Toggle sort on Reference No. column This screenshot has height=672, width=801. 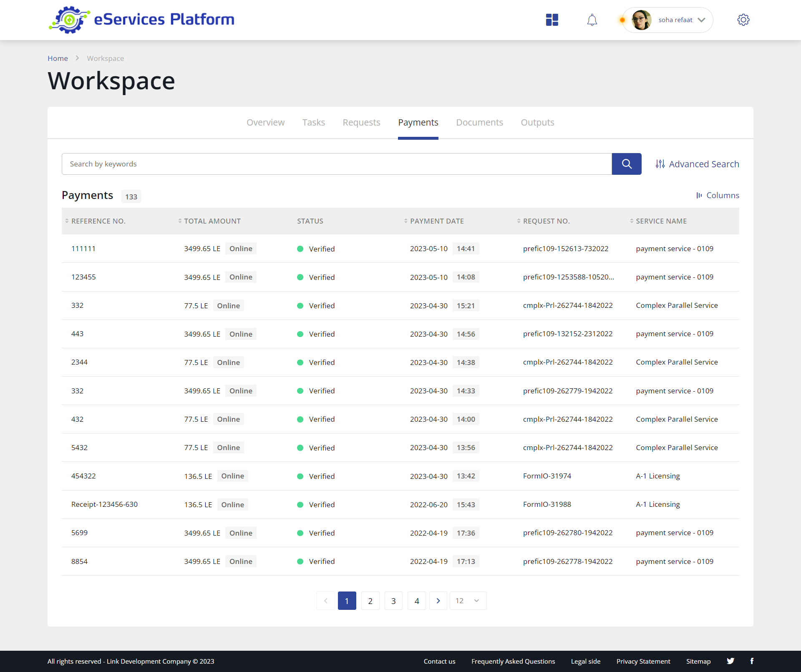point(67,221)
